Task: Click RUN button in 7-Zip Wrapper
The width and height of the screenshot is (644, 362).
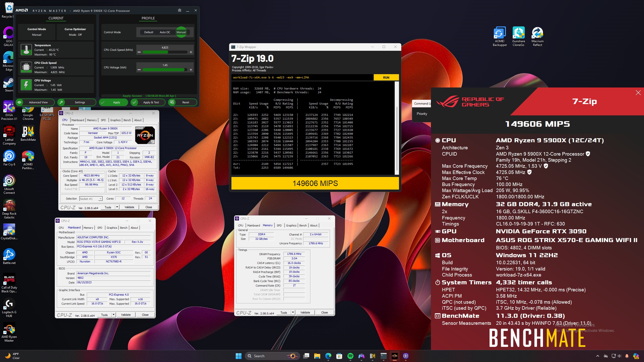Action: tap(386, 77)
